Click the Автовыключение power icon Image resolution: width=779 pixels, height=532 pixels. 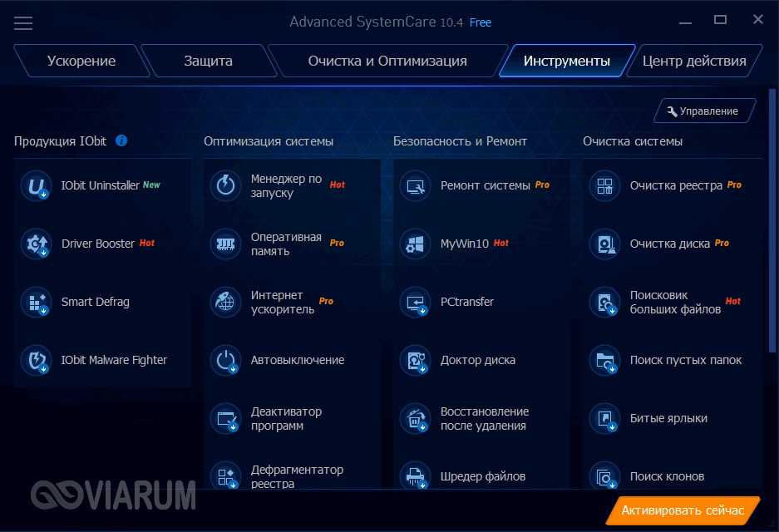point(225,360)
